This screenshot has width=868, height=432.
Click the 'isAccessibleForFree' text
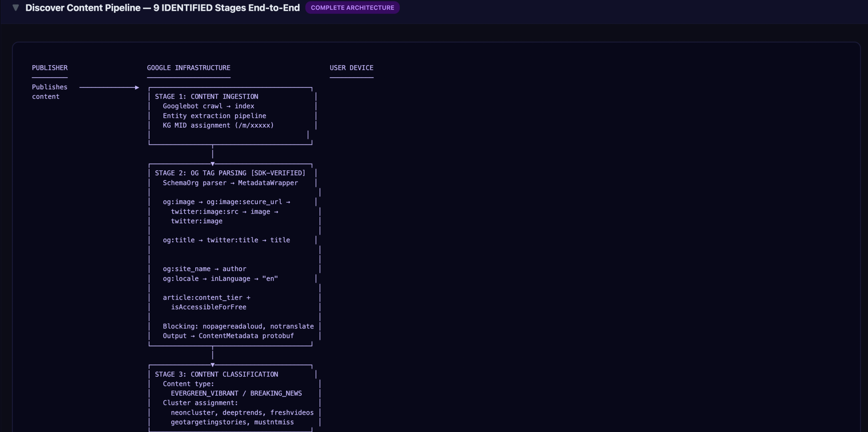tap(209, 307)
